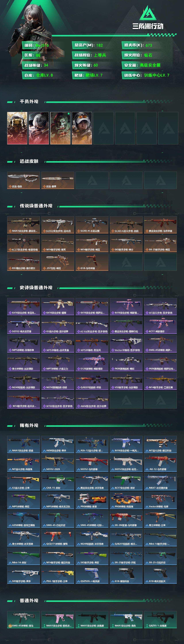Select the K416突击步枪-腊梅 epic skin
Viewport: 184px width, 644px height.
pos(58,306)
